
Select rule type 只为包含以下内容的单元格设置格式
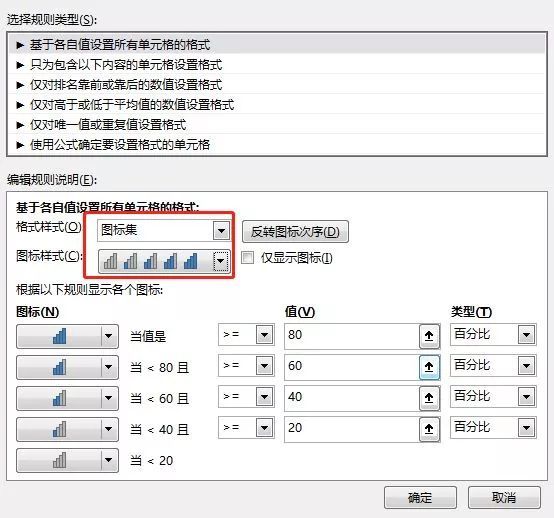(x=277, y=65)
